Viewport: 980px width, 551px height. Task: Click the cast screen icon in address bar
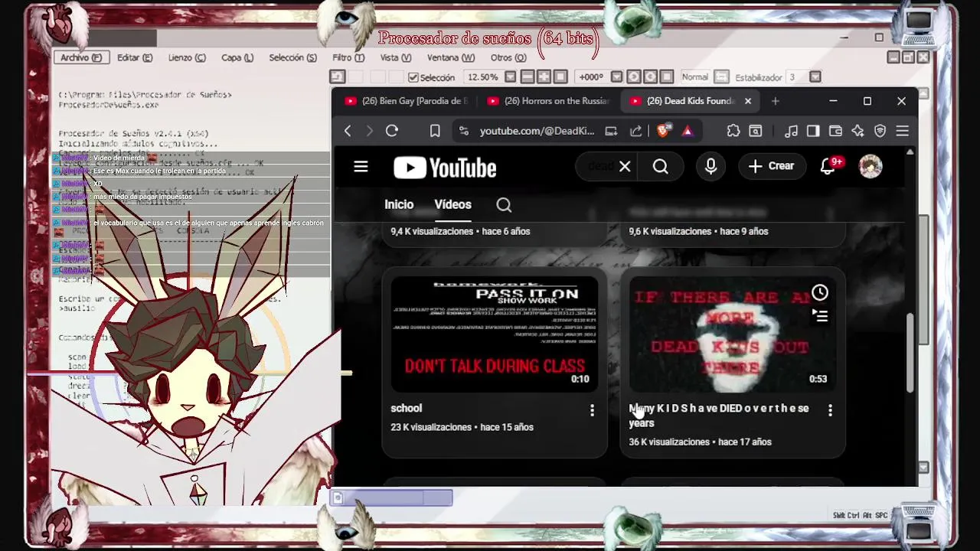point(611,131)
